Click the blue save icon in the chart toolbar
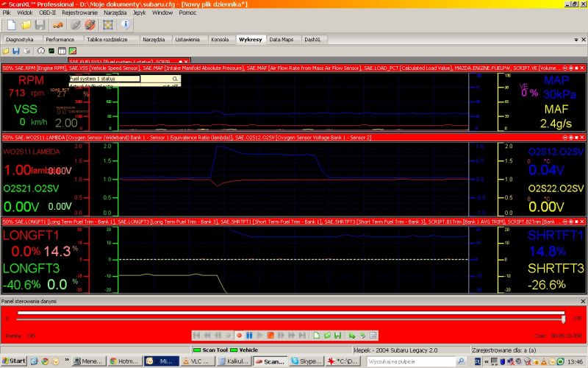This screenshot has width=588, height=368. click(x=16, y=51)
